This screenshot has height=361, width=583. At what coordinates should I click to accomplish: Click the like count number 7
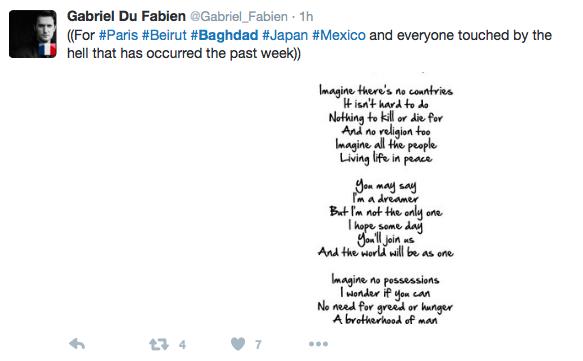tap(258, 345)
